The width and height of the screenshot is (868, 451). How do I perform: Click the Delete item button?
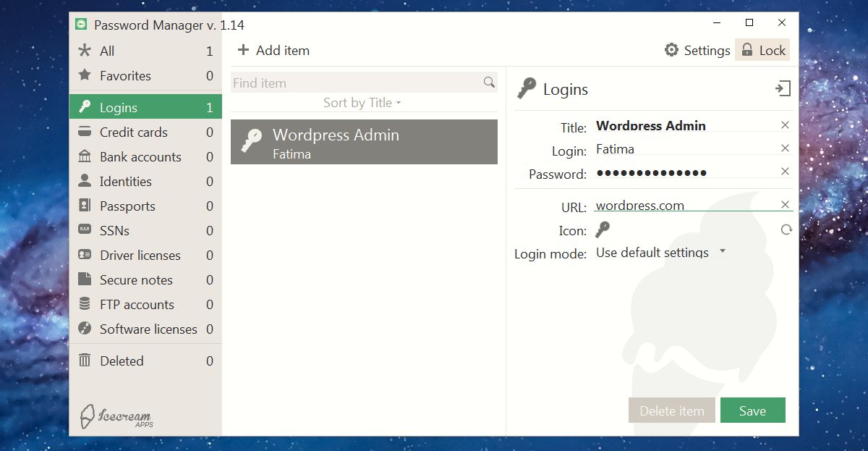(x=672, y=410)
